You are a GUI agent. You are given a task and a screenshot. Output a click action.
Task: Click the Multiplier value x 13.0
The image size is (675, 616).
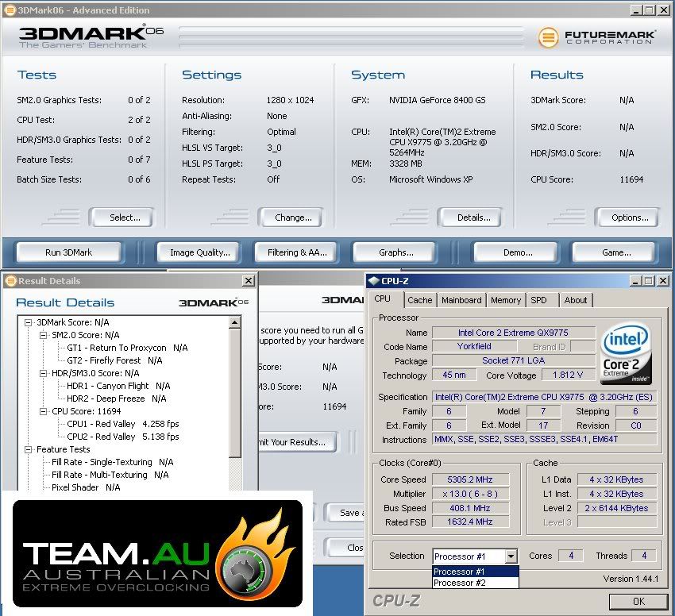pyautogui.click(x=470, y=494)
